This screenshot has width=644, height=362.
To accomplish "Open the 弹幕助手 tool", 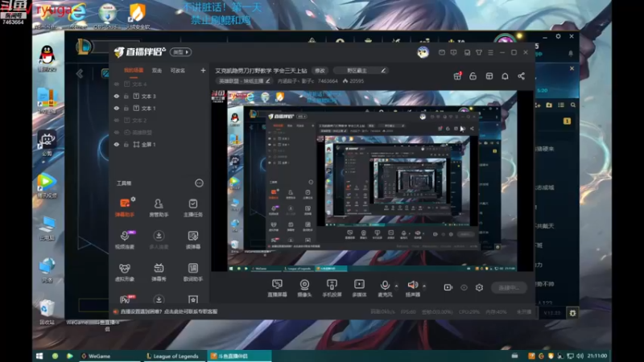I will tap(125, 208).
